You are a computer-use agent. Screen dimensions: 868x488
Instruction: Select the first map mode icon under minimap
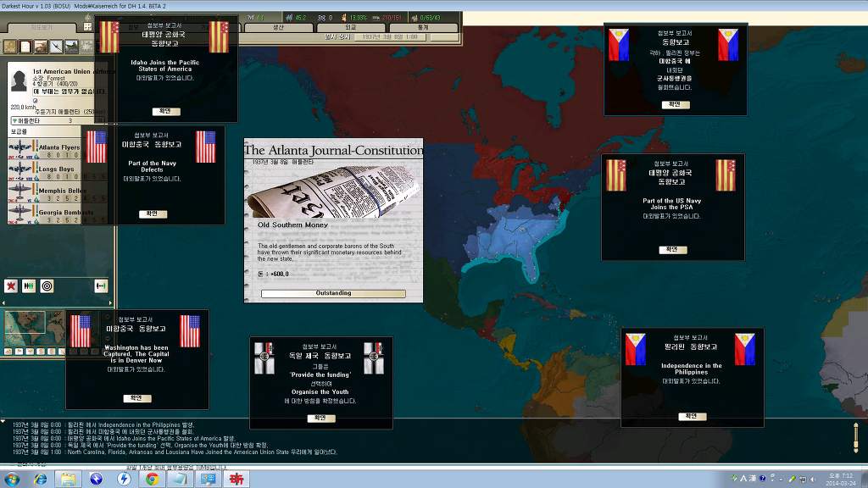coord(8,352)
